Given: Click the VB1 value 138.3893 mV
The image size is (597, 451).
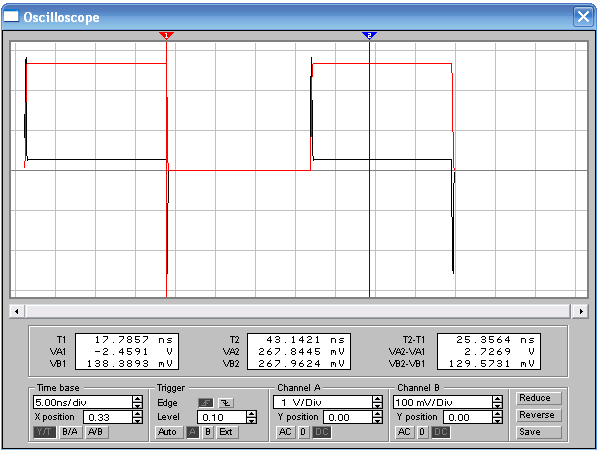Looking at the screenshot, I should click(130, 363).
